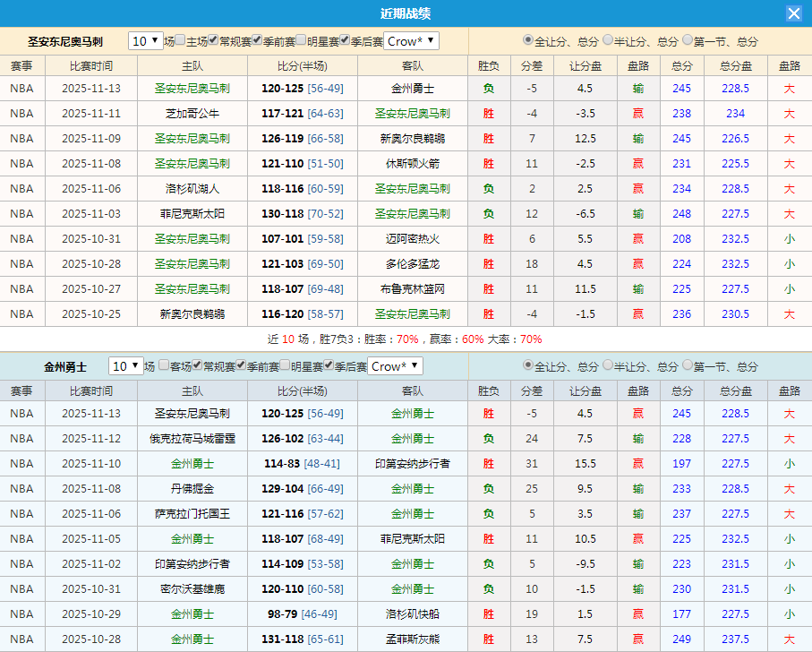The height and width of the screenshot is (652, 812).
Task: Enable the 客场 checkbox in the Warriors filter
Action: [x=164, y=366]
